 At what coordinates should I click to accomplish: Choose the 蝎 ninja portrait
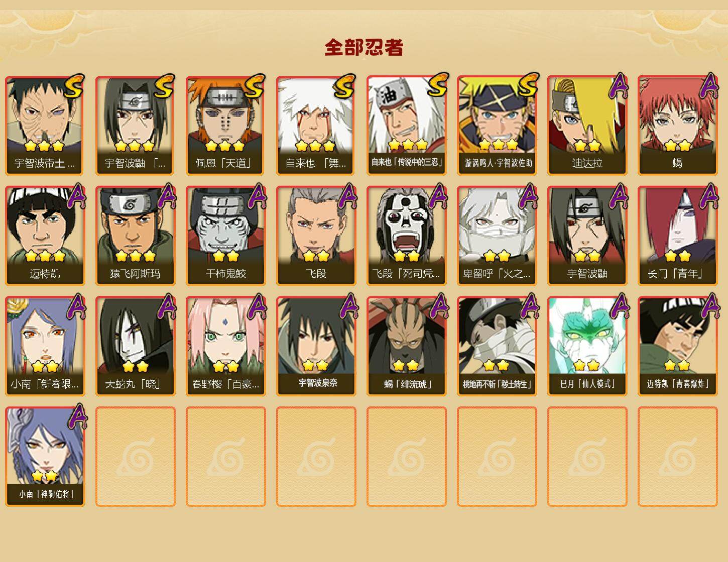tap(677, 125)
